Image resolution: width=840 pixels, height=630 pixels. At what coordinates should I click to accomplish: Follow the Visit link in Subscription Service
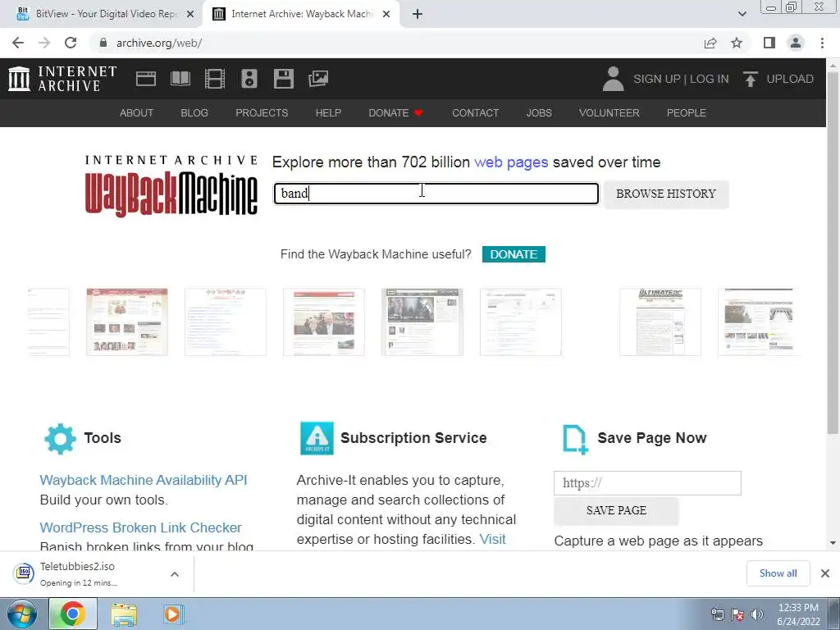492,540
